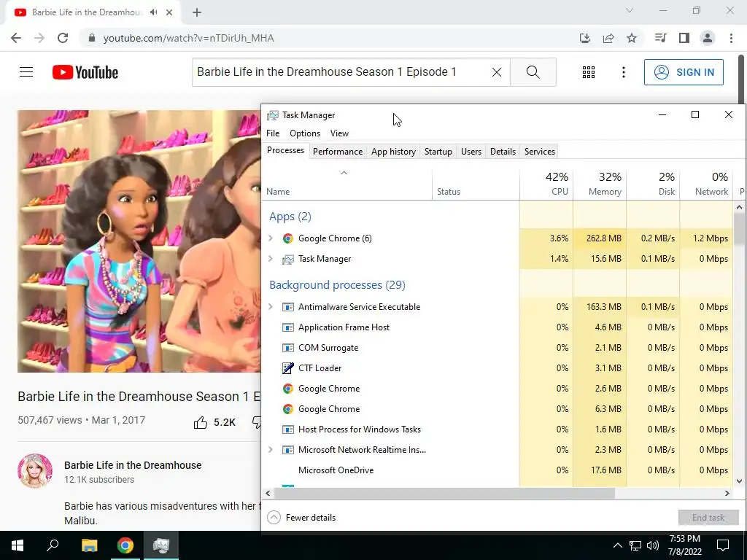Click the Chrome address bar URL
The width and height of the screenshot is (747, 560).
[x=189, y=38]
